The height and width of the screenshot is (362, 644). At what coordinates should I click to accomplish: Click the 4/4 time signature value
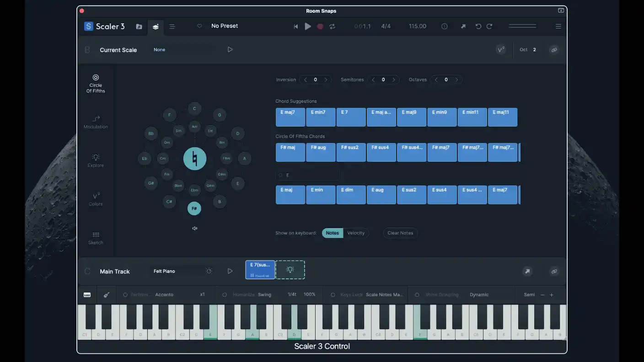coord(386,26)
